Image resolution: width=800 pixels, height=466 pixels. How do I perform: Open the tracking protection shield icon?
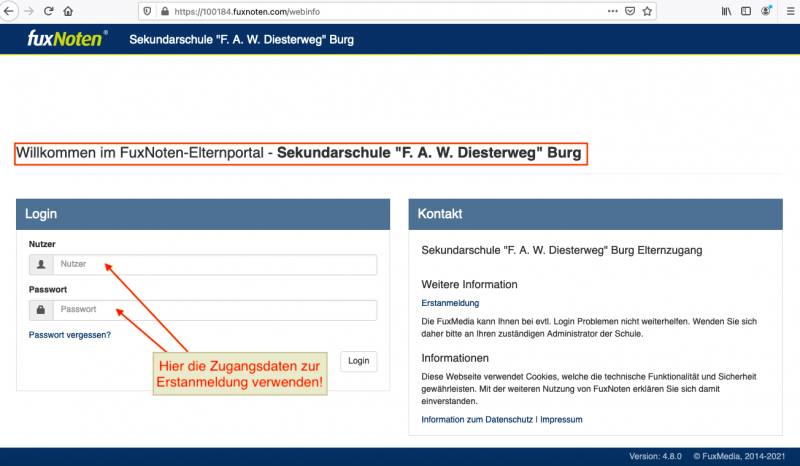[147, 11]
